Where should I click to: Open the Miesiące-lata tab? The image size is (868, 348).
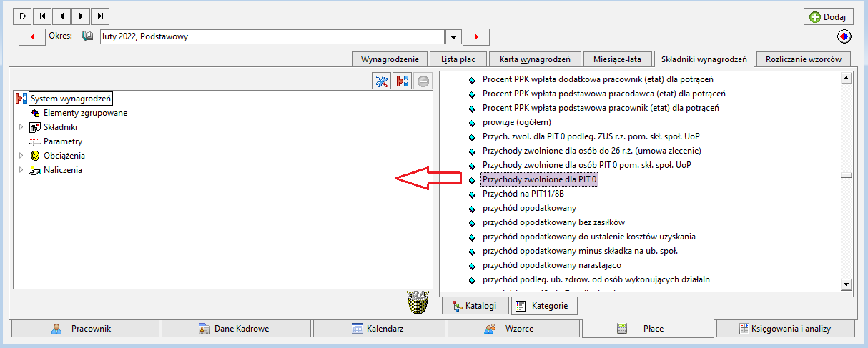click(x=617, y=59)
